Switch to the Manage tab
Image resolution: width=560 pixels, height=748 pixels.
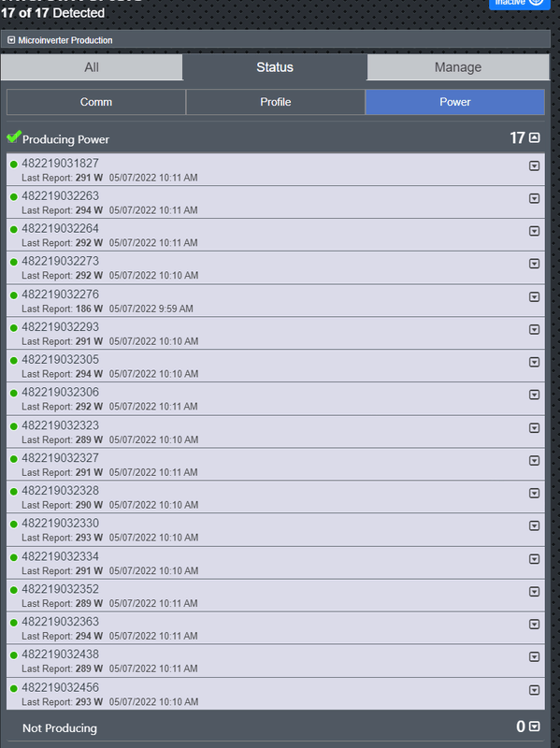tap(457, 66)
